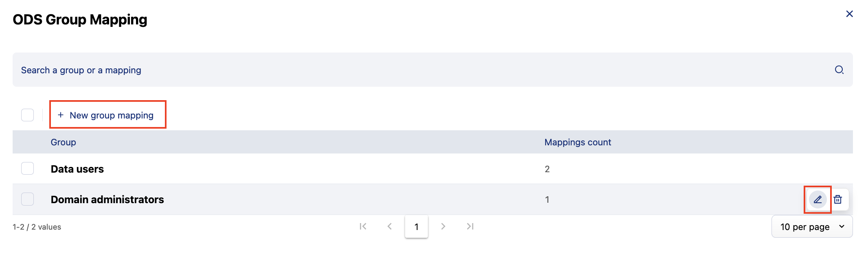Open the 10 per page dropdown

coord(812,227)
